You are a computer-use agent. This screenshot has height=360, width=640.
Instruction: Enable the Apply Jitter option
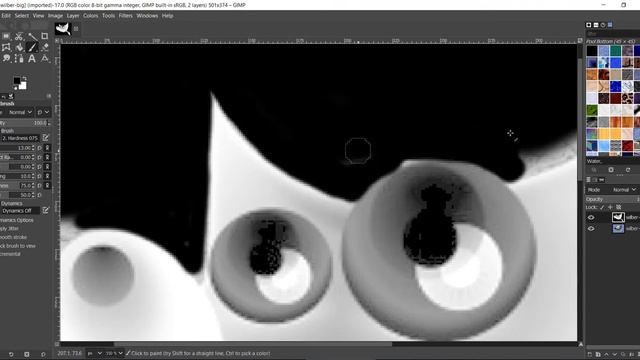click(x=9, y=229)
